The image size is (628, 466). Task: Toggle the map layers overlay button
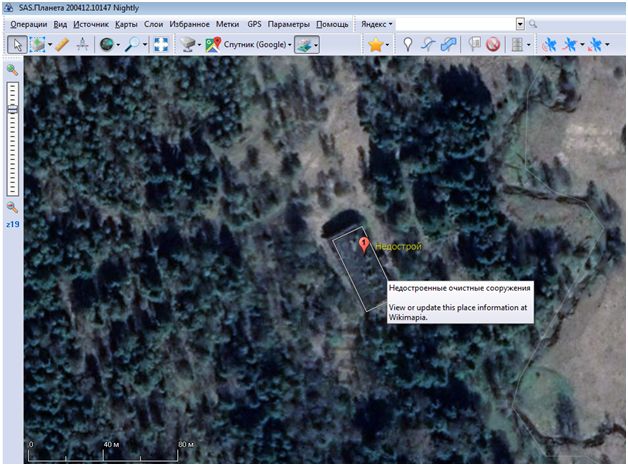(304, 44)
